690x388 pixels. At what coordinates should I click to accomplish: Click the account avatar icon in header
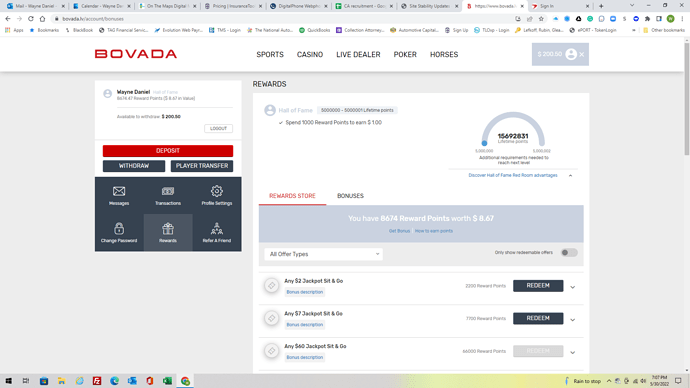(x=571, y=54)
